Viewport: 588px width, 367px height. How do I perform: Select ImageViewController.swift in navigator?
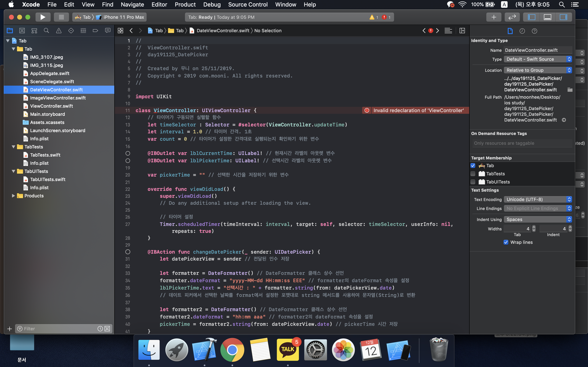click(58, 98)
